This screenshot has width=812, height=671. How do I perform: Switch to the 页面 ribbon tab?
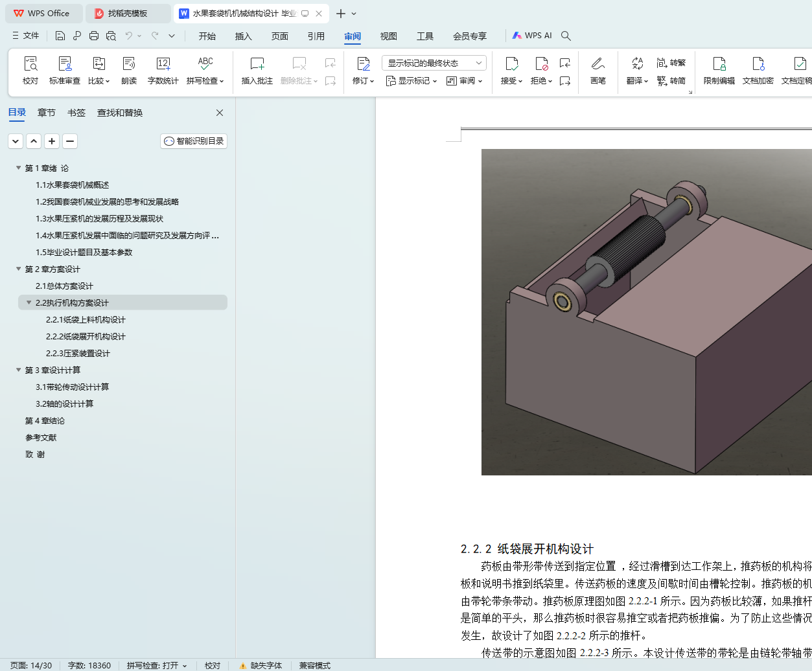[280, 36]
